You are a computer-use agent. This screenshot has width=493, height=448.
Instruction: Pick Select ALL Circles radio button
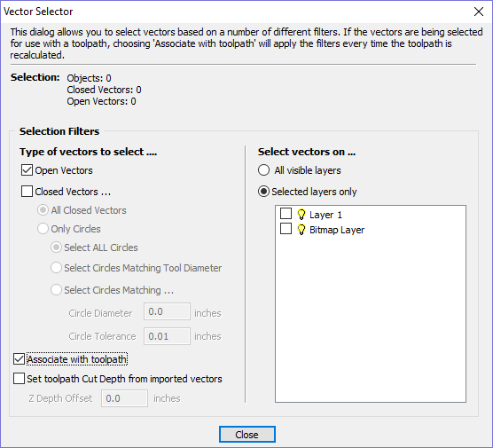tap(56, 248)
